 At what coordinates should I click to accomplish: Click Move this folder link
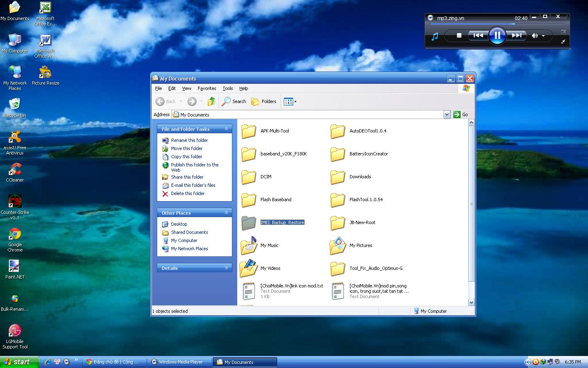[187, 148]
